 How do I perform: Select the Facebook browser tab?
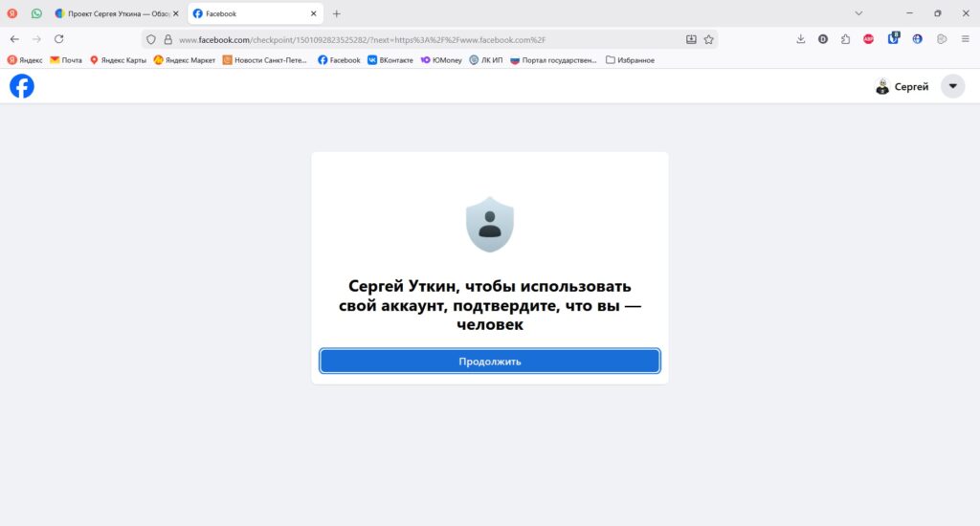click(255, 13)
